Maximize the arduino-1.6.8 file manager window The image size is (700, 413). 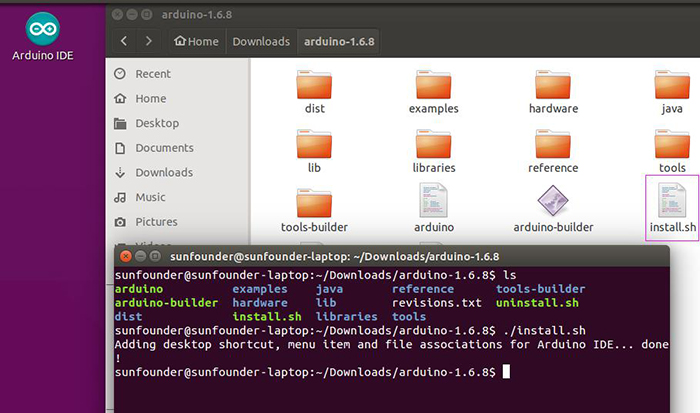point(146,15)
